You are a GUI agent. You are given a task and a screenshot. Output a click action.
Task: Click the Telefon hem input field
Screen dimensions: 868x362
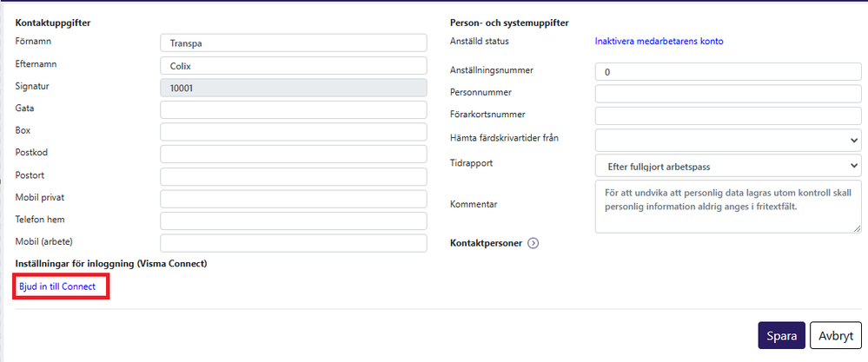pyautogui.click(x=294, y=221)
